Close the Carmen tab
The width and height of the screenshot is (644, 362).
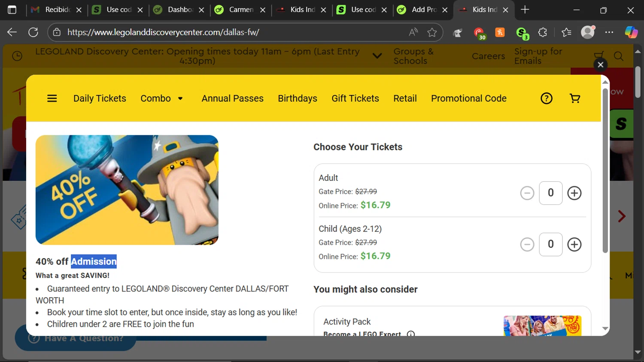pyautogui.click(x=263, y=9)
